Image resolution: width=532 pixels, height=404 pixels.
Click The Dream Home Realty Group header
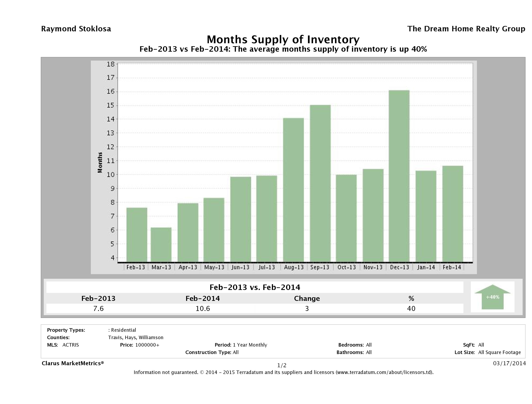pos(466,29)
